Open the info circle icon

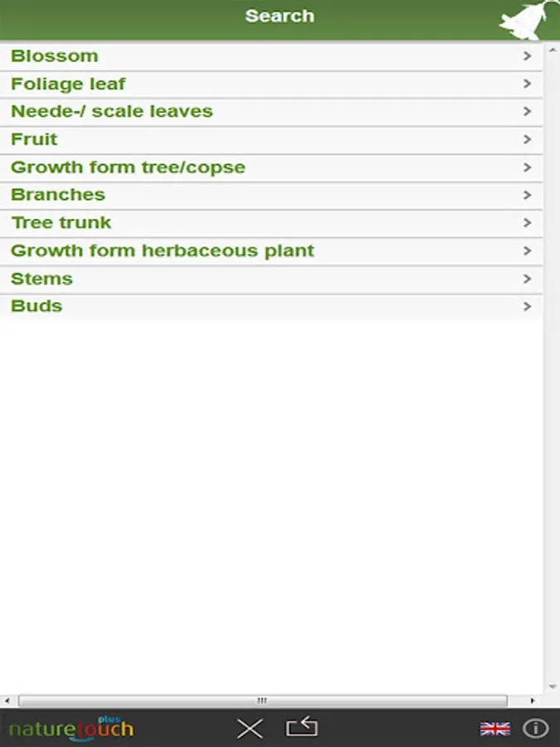(536, 729)
